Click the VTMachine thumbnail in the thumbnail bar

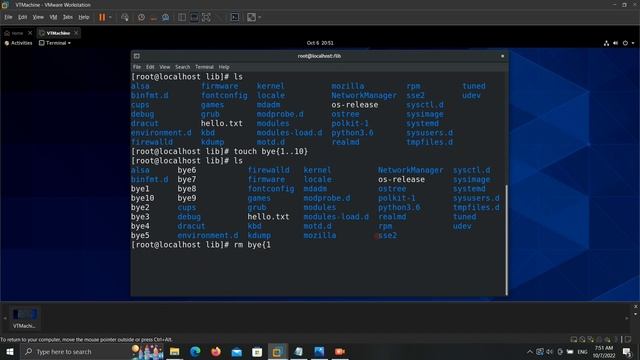24,318
